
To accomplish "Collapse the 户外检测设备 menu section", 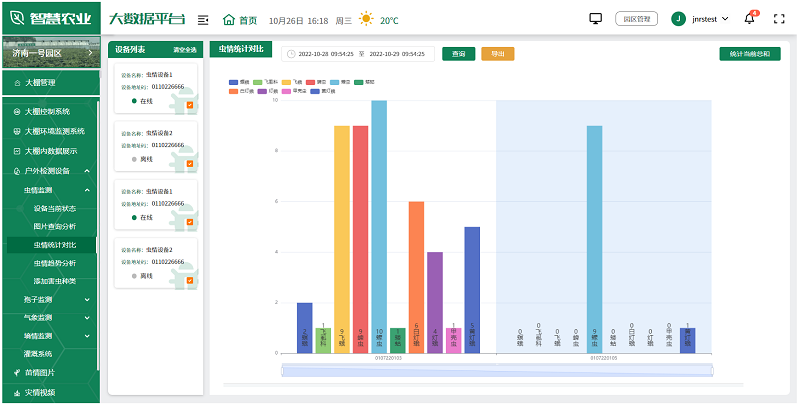I will click(88, 171).
